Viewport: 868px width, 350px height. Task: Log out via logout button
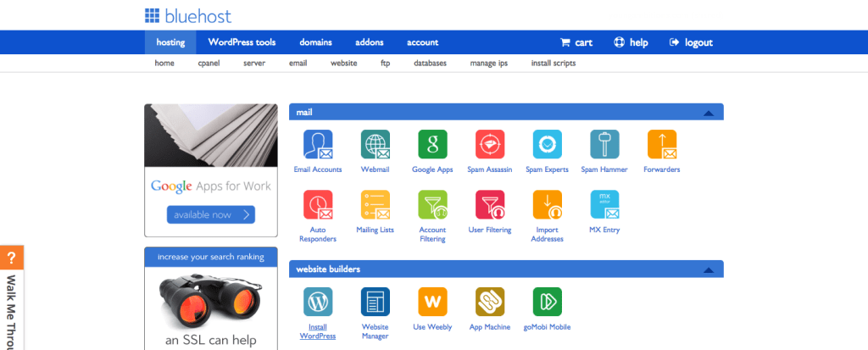click(x=691, y=42)
